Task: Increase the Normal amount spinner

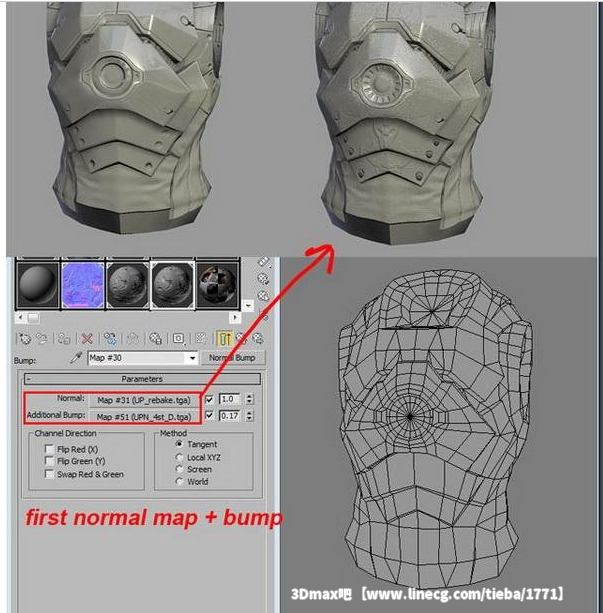Action: pyautogui.click(x=249, y=396)
